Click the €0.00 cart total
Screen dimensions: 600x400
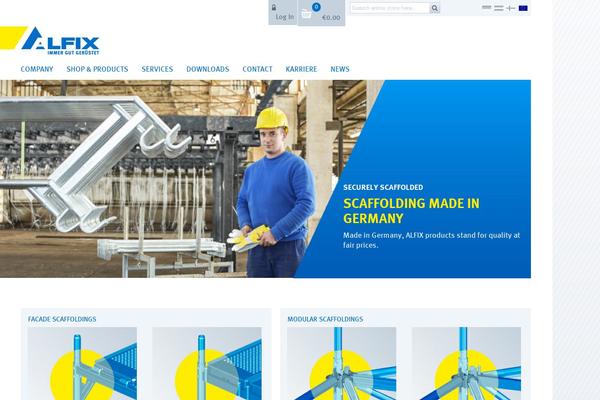pos(331,18)
